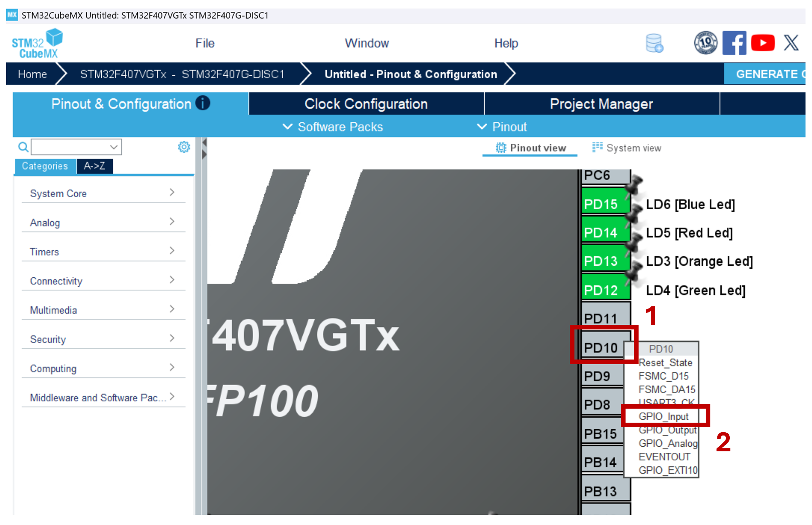Click green pin PD15
This screenshot has width=812, height=525.
(605, 202)
